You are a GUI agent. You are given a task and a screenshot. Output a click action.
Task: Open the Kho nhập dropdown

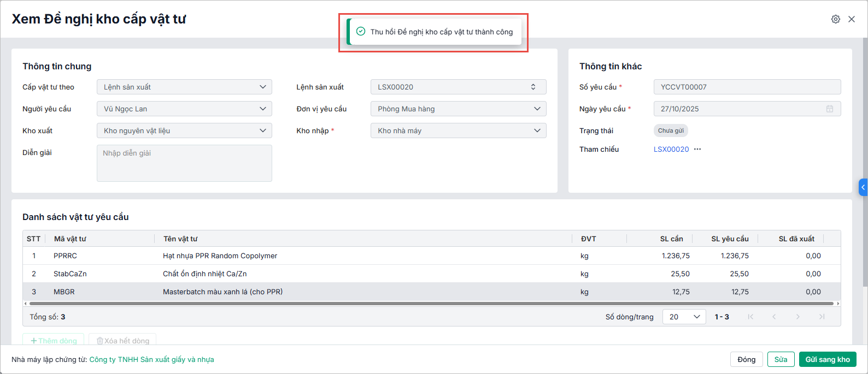tap(458, 130)
